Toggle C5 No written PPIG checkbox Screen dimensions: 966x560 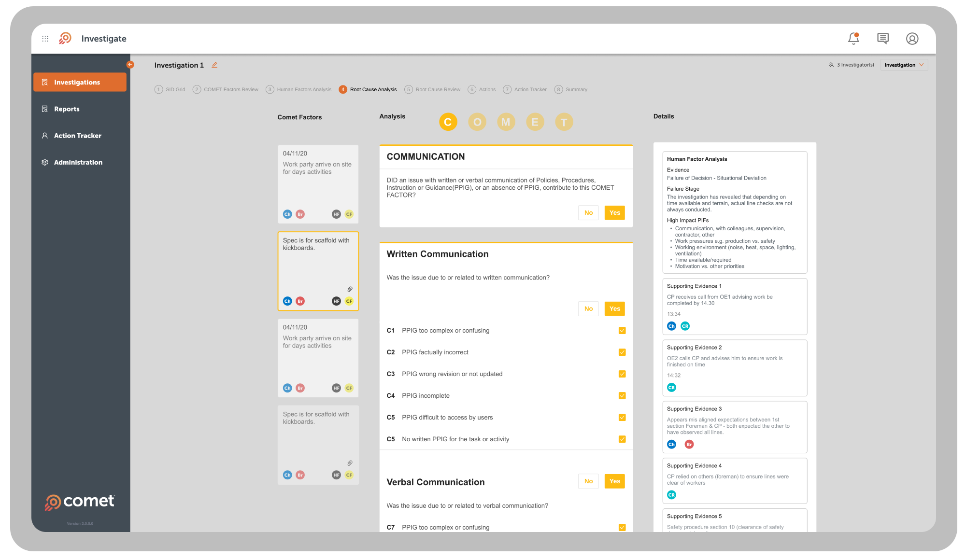[x=622, y=439]
